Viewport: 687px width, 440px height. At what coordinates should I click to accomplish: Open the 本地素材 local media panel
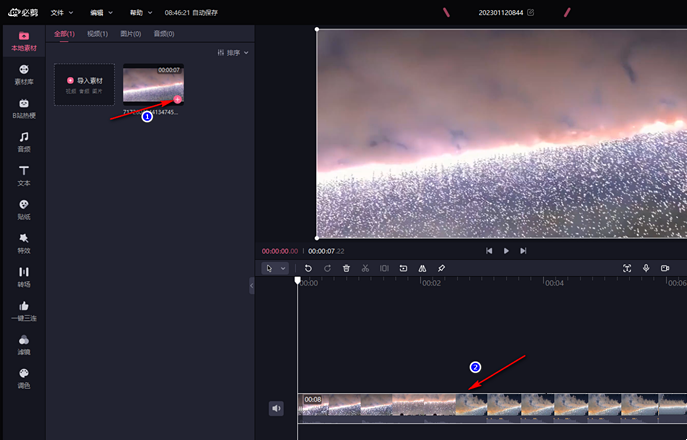24,41
